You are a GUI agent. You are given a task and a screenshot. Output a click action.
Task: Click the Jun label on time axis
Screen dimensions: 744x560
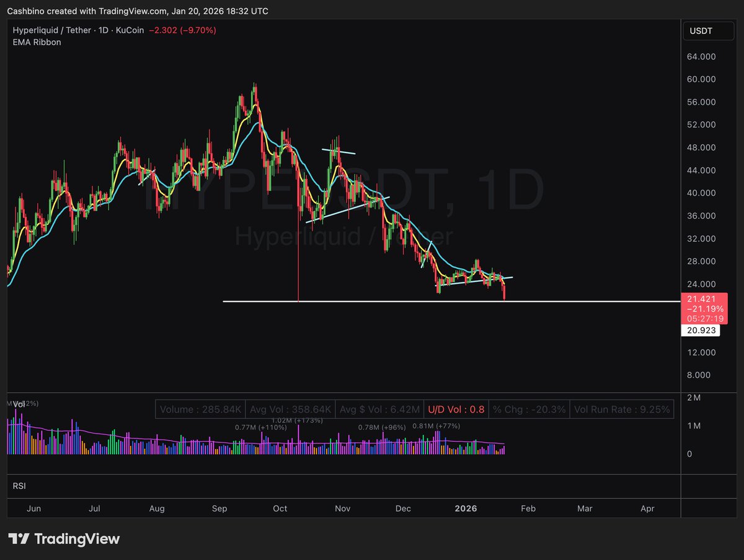tap(34, 509)
